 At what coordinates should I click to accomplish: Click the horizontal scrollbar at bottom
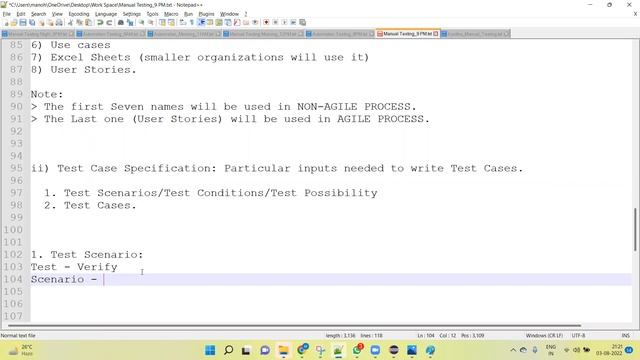[x=294, y=326]
